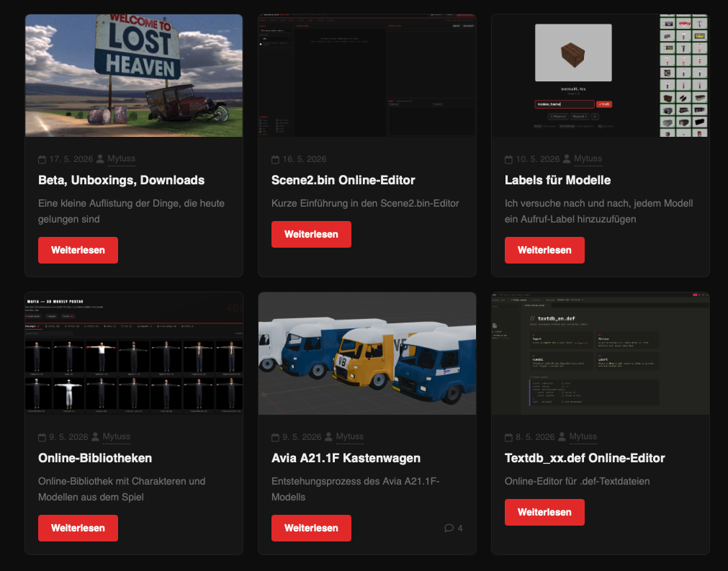
Task: Click author icon next to Mytuss on Beta post
Action: (x=100, y=158)
